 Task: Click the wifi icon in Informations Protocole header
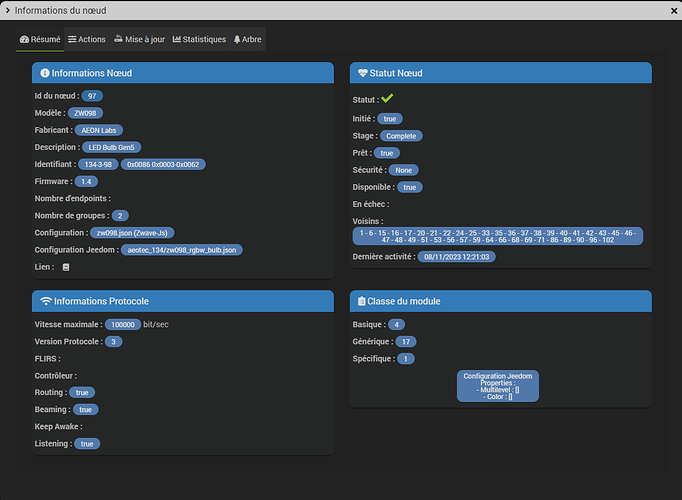tap(45, 301)
